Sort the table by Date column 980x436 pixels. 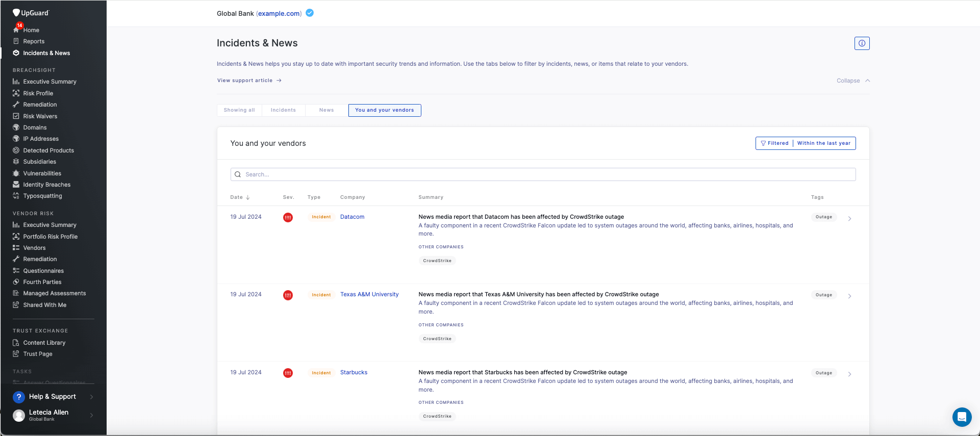pos(240,197)
